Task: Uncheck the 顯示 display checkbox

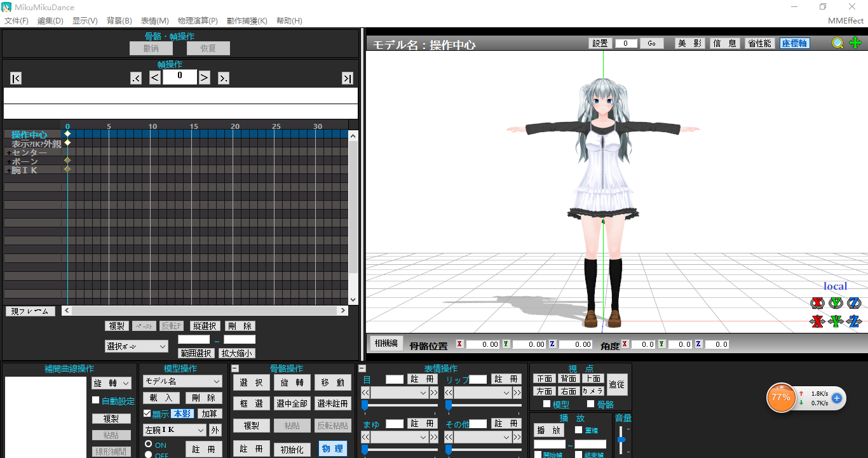Action: click(147, 414)
